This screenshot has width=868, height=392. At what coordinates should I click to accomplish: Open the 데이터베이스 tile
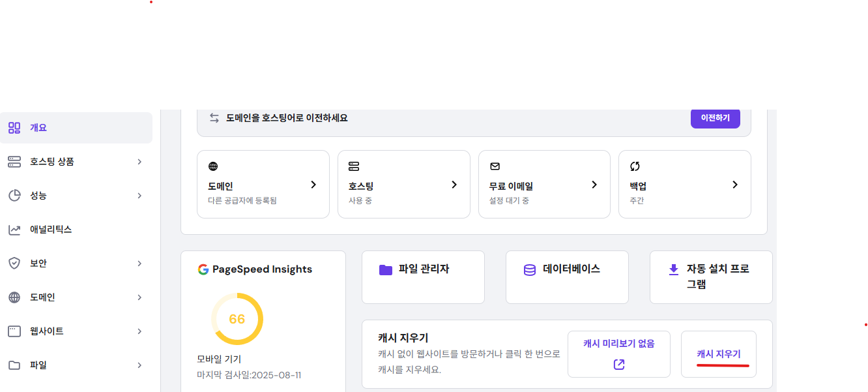(567, 277)
